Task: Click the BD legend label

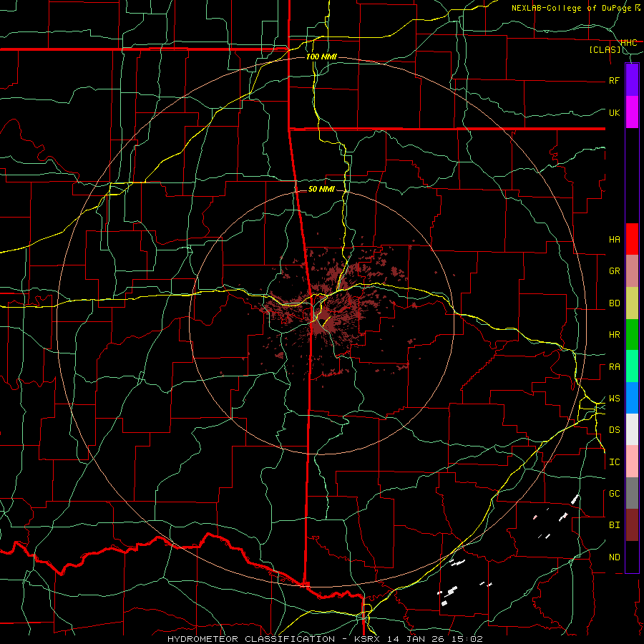Action: pos(614,303)
